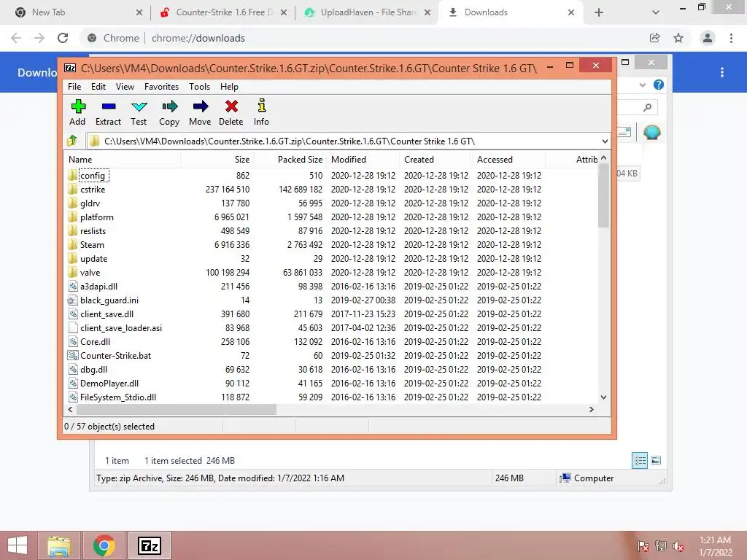The image size is (747, 560).
Task: Switch to Counter-Strike 1.6 Free tab
Action: pyautogui.click(x=223, y=12)
